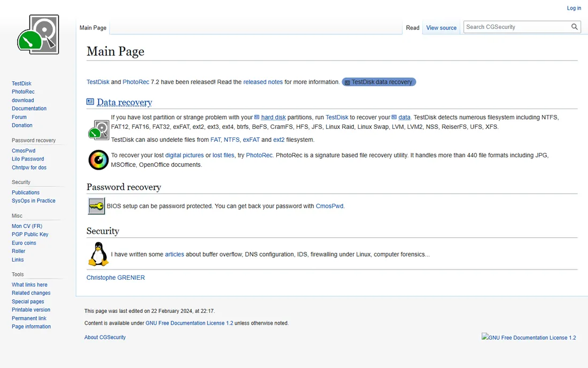This screenshot has height=368, width=588.
Task: Open SysOps in Practice link
Action: [33, 201]
